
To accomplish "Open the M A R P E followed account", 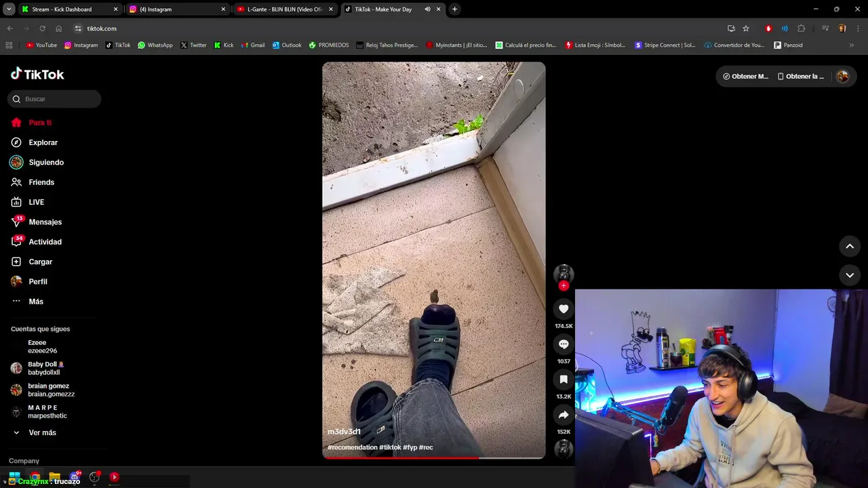I will click(47, 411).
